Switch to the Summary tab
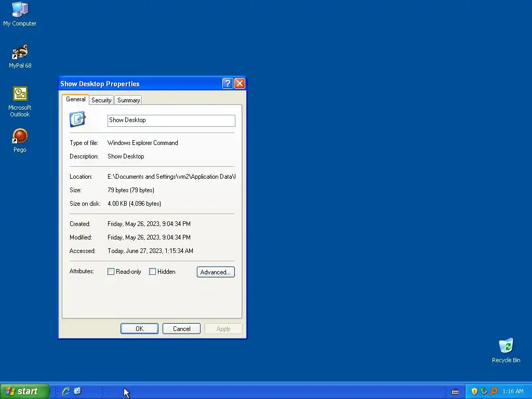The width and height of the screenshot is (532, 399). point(129,100)
